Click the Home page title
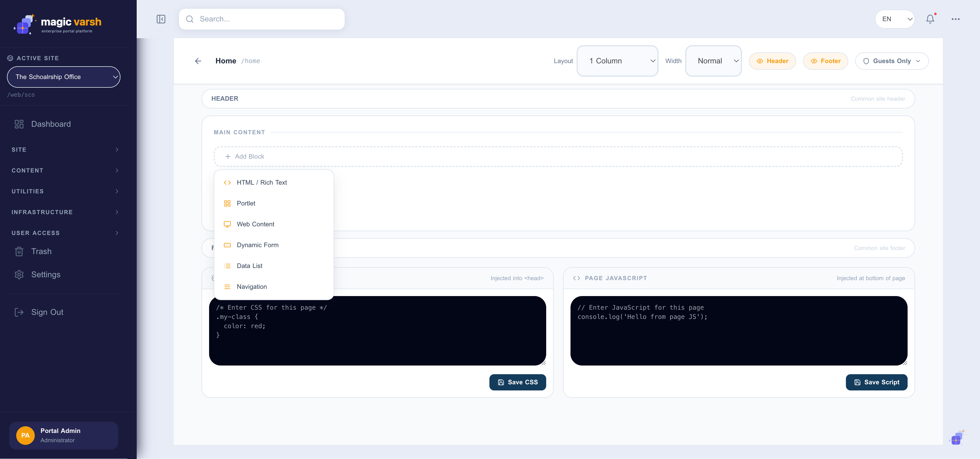Image resolution: width=980 pixels, height=459 pixels. 226,61
